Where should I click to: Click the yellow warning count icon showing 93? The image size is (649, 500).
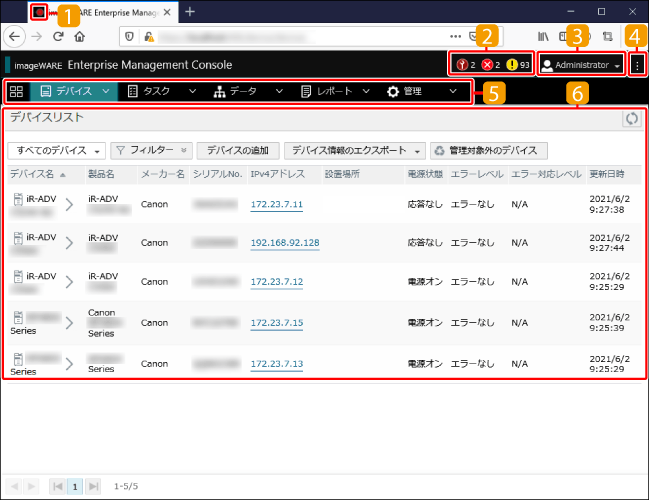tap(511, 65)
